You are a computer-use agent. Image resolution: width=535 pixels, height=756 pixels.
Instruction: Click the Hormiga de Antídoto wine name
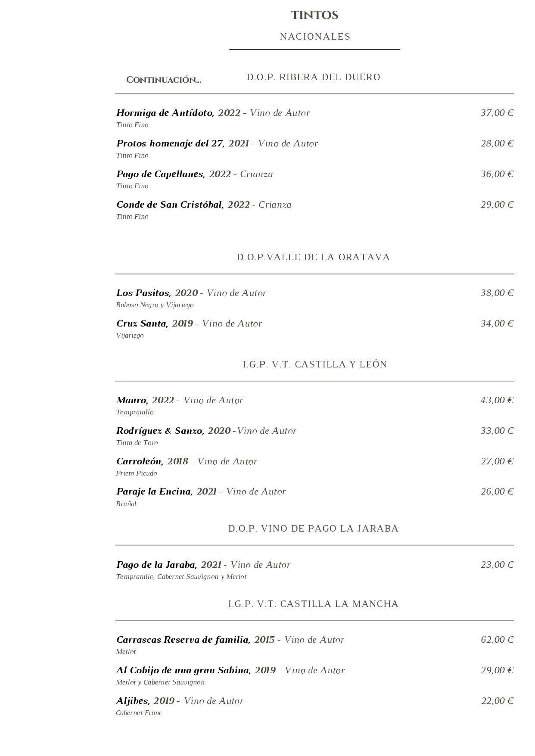click(165, 113)
